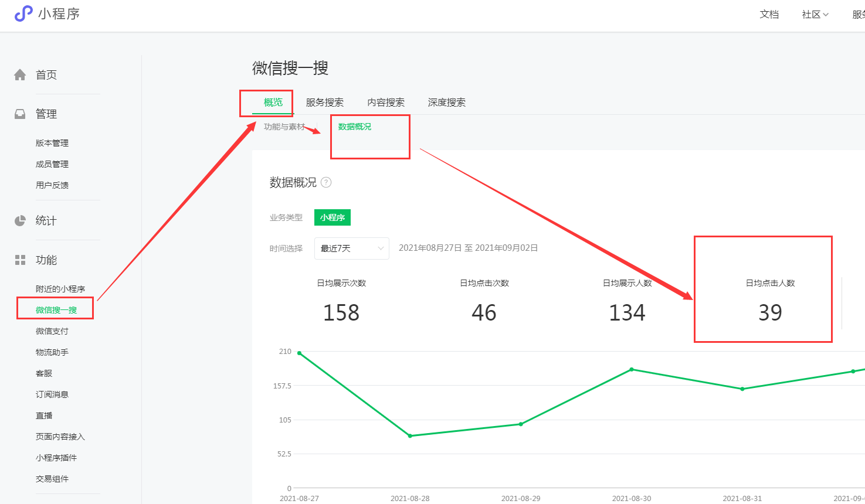The width and height of the screenshot is (865, 504).
Task: Open 微信支付 in the sidebar
Action: tap(52, 331)
